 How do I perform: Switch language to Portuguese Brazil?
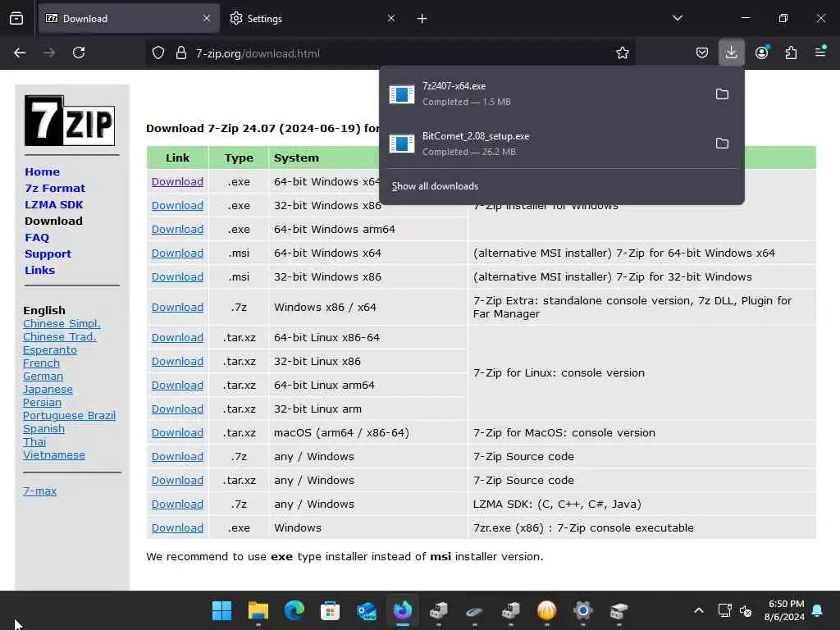(x=69, y=416)
